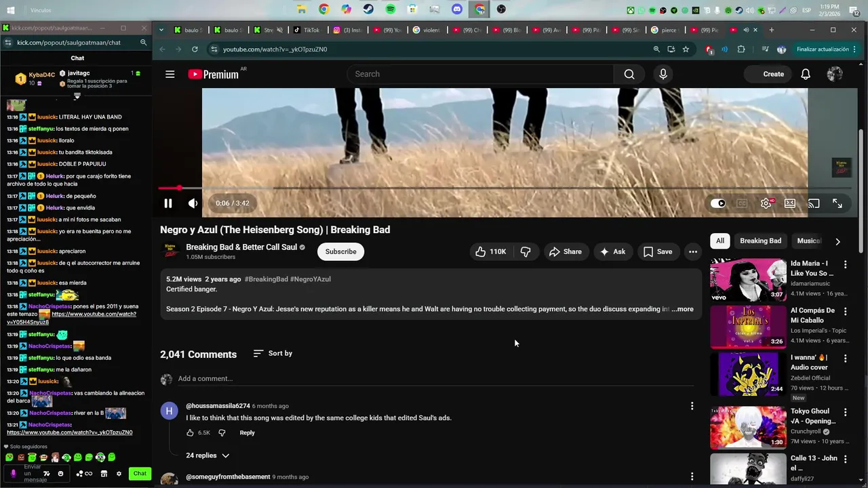Open the Ask AI button
Viewport: 868px width, 488px height.
click(x=612, y=251)
